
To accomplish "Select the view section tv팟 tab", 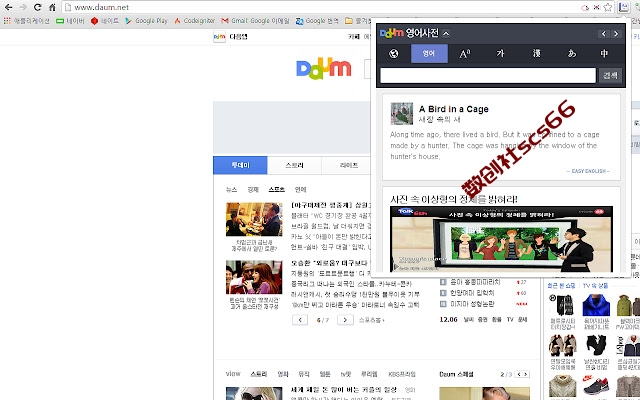I will (x=346, y=374).
